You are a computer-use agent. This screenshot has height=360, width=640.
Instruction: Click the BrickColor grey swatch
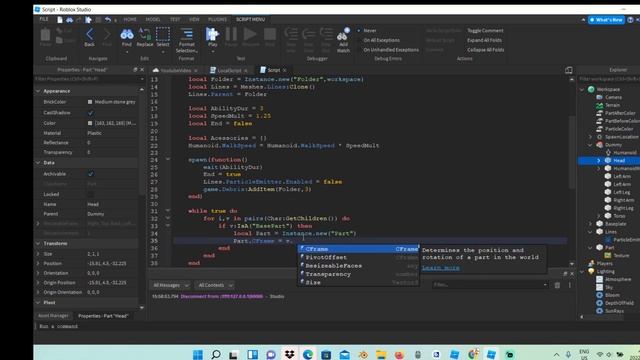90,102
